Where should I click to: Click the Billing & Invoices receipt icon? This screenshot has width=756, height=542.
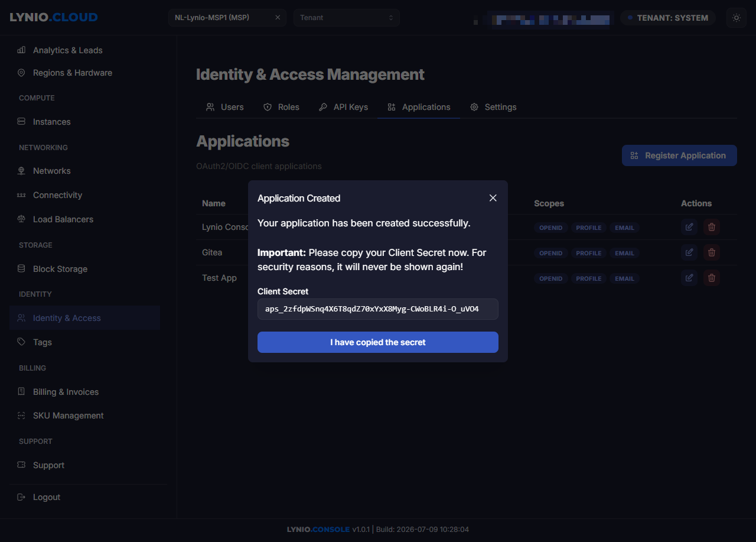[21, 391]
